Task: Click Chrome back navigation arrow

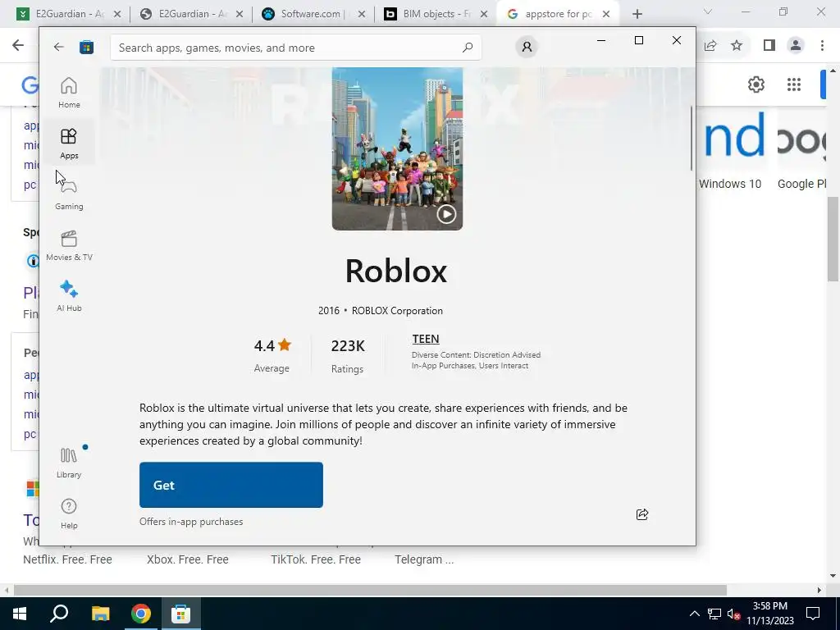Action: (x=18, y=45)
